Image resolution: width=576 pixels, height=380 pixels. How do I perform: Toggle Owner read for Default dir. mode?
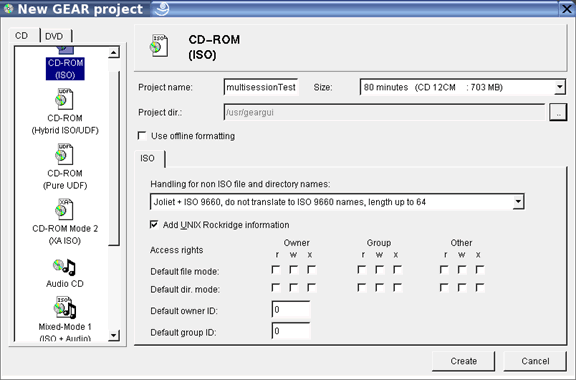[x=276, y=287]
